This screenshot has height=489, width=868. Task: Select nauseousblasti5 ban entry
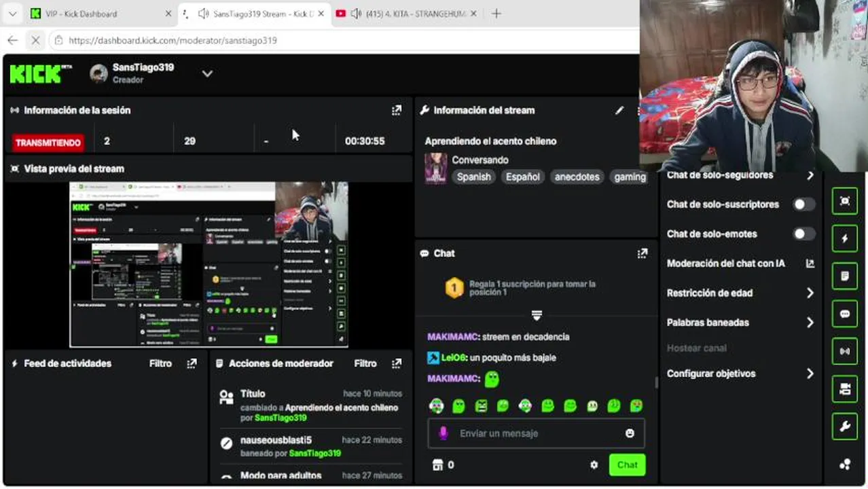(x=312, y=446)
